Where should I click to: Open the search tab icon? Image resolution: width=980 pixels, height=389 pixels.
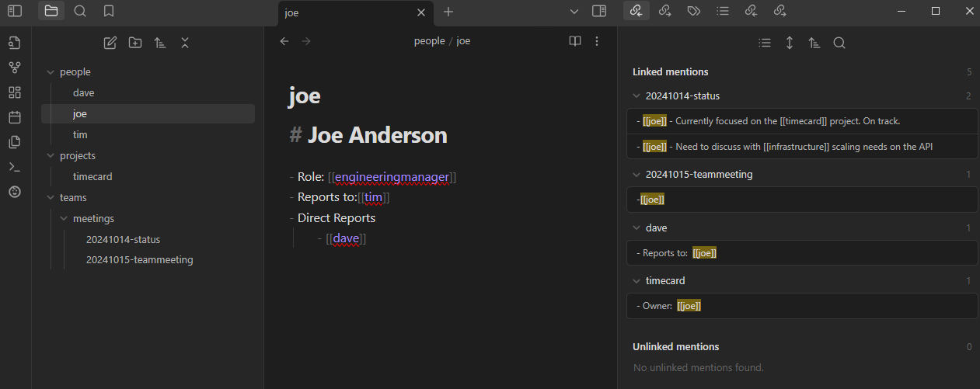point(80,11)
